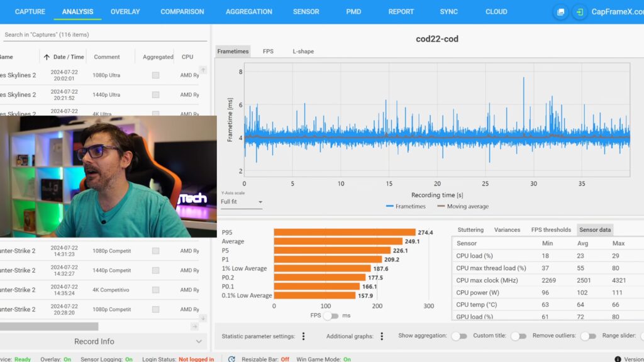The width and height of the screenshot is (644, 362).
Task: Switch graph to the FPS tab
Action: coord(268,52)
